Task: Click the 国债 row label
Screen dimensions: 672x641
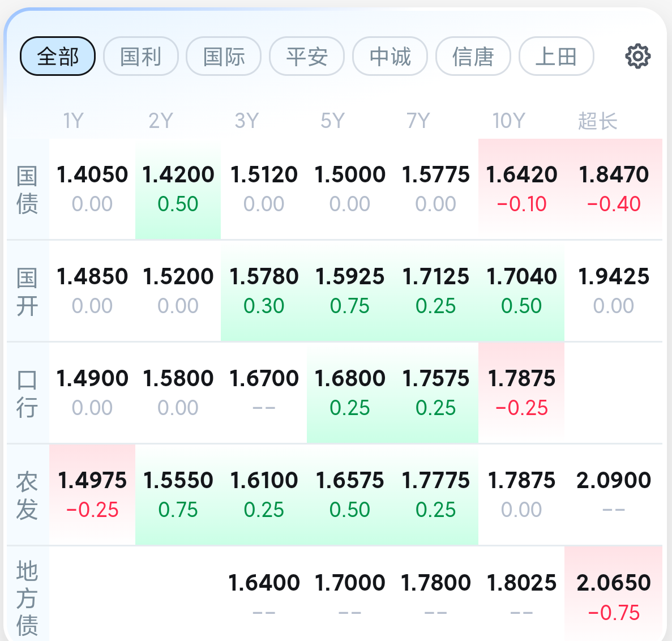Action: (x=27, y=190)
